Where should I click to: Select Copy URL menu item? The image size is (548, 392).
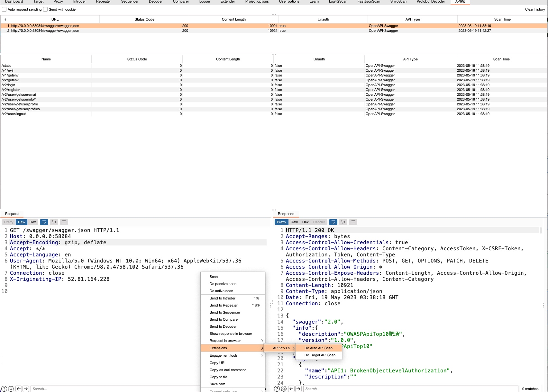[232, 363]
